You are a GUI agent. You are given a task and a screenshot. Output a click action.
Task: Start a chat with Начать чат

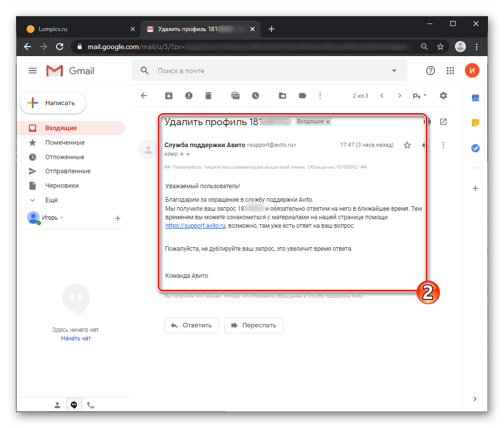(x=76, y=338)
